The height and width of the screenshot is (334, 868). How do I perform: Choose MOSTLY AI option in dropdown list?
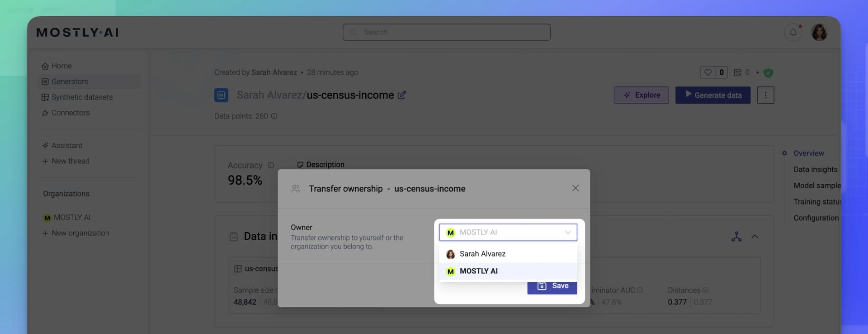coord(508,271)
